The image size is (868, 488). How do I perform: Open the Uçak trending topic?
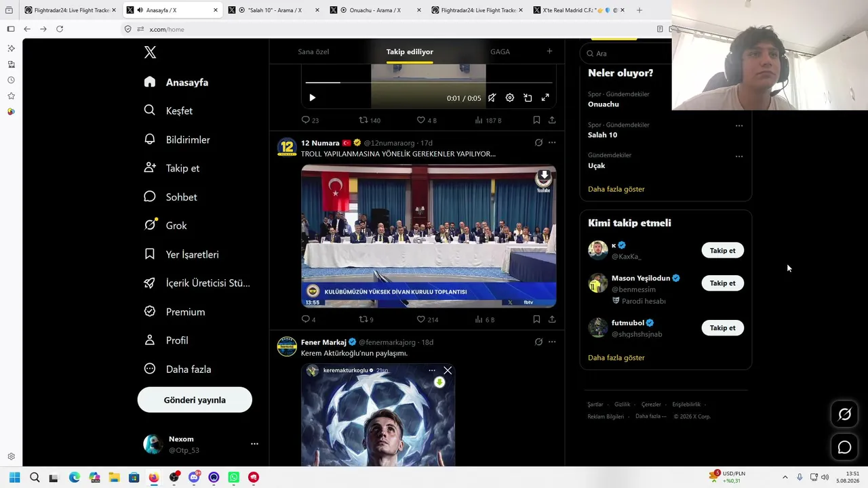[596, 165]
